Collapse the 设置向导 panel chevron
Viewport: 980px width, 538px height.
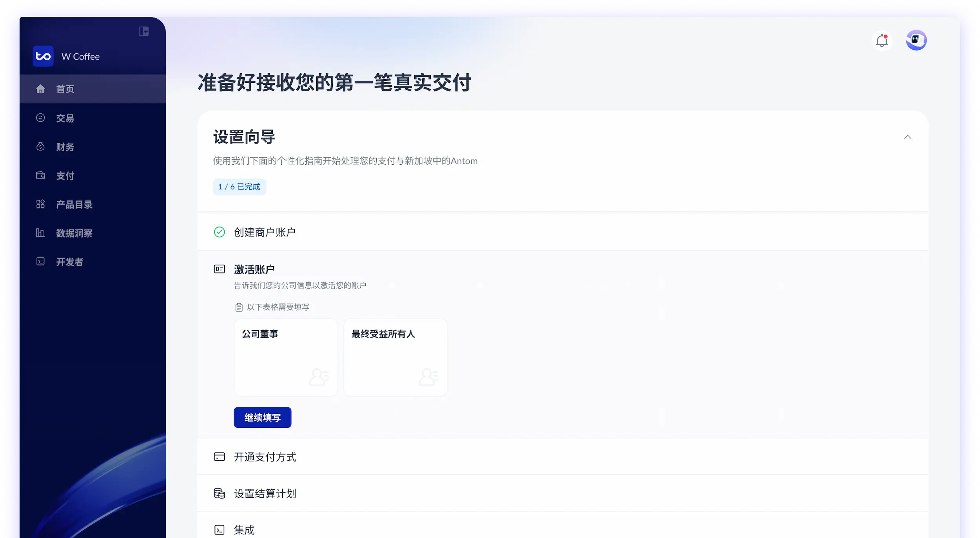907,137
